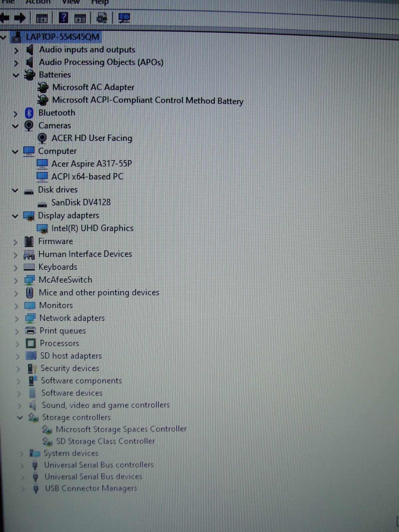Screen dimensions: 399x532
Task: Select Universal Serial Bus controllers category
Action: [99, 465]
